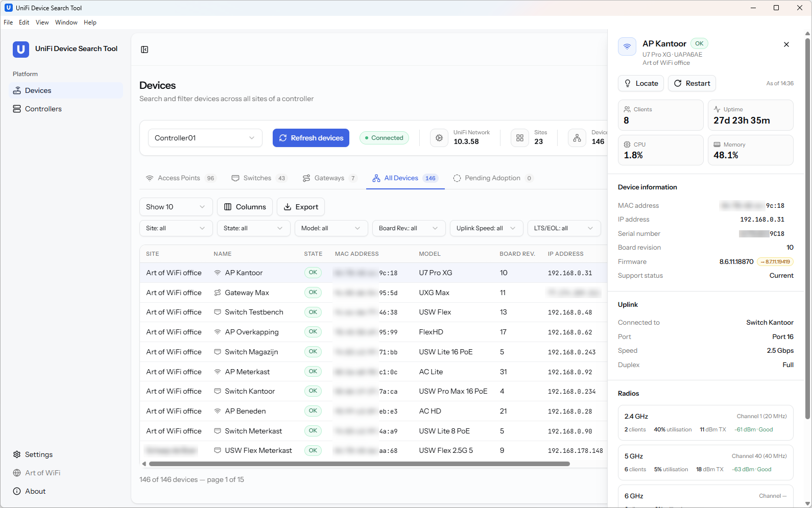Switch to the Gateways tab
Viewport: 812px width, 508px height.
coord(329,178)
